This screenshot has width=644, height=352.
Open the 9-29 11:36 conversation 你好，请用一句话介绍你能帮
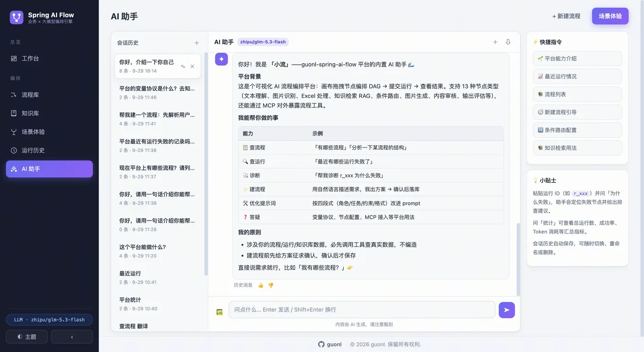(158, 198)
